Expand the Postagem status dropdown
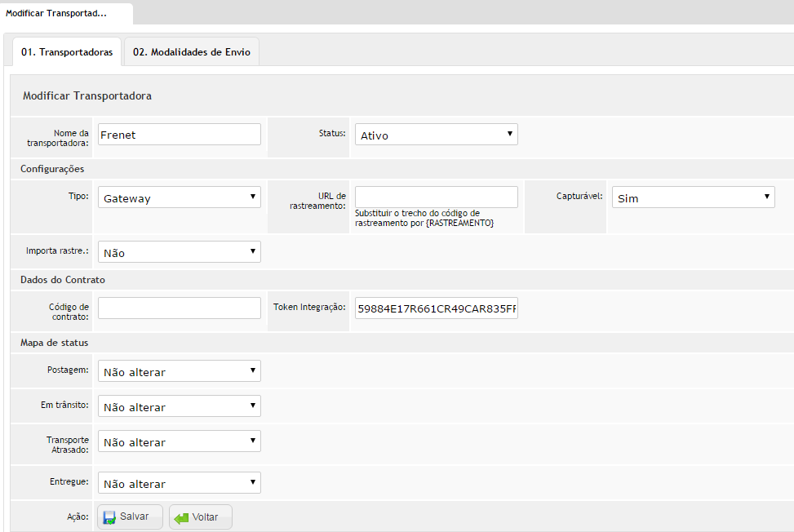 coord(179,371)
